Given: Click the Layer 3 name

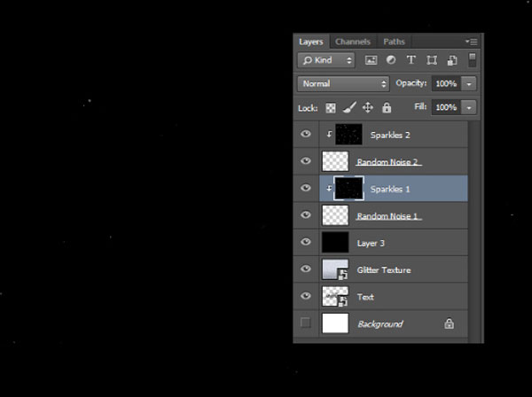Looking at the screenshot, I should 371,244.
